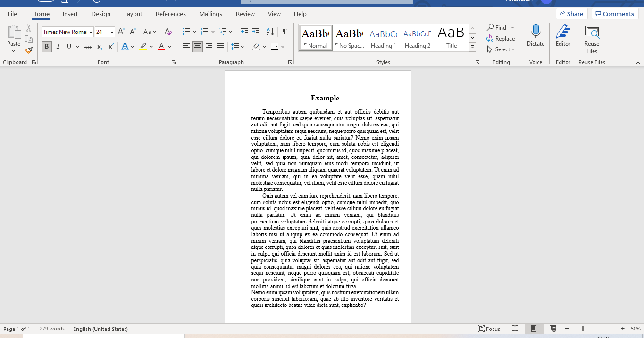Apply subscript formatting
Viewport: 644px width, 338px height.
pyautogui.click(x=100, y=47)
